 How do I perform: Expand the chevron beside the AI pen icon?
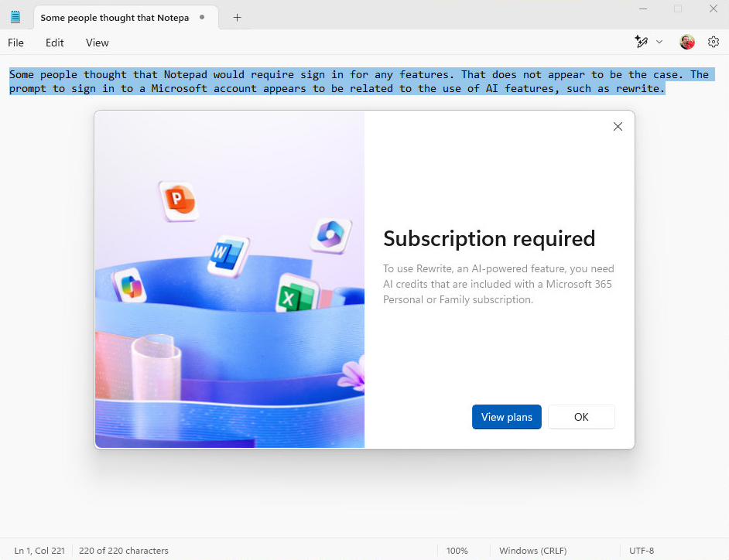point(659,42)
